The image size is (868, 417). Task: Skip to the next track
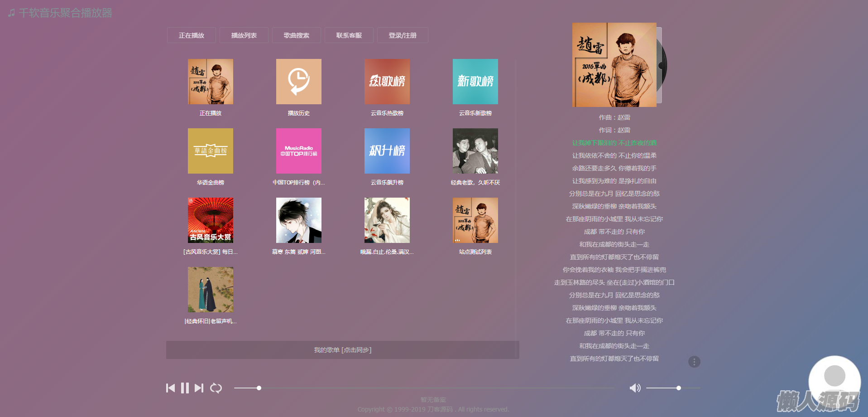tap(199, 388)
